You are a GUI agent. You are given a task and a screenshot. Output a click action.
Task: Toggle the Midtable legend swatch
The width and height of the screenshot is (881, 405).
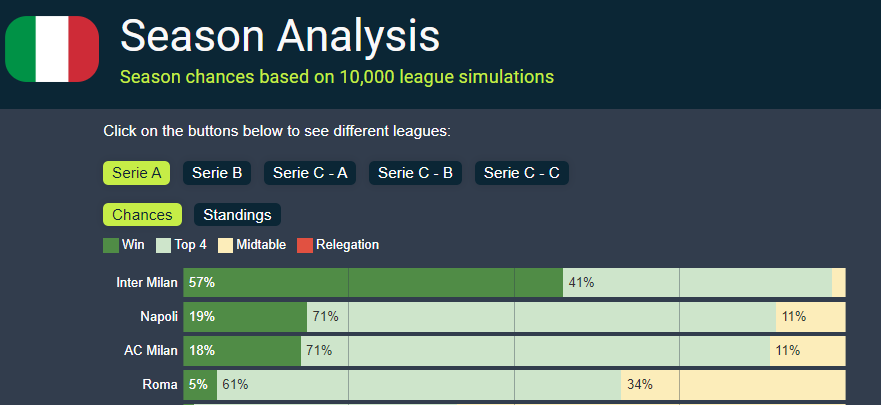(226, 245)
